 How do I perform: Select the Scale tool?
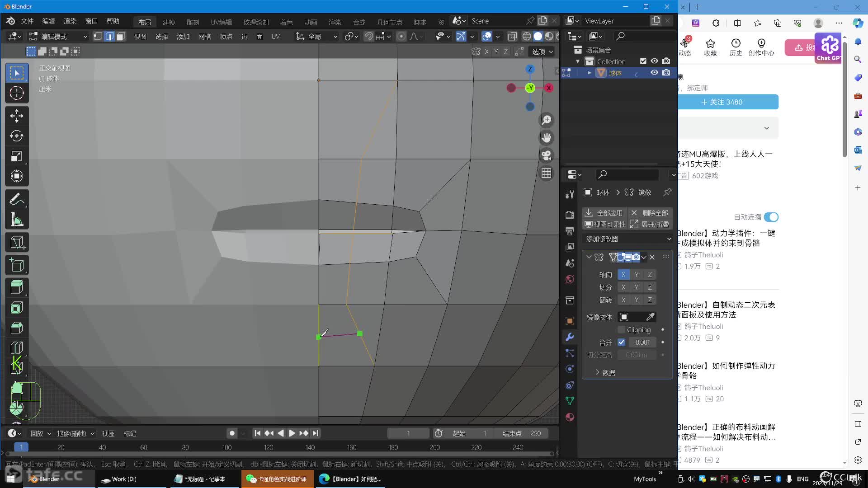(17, 156)
